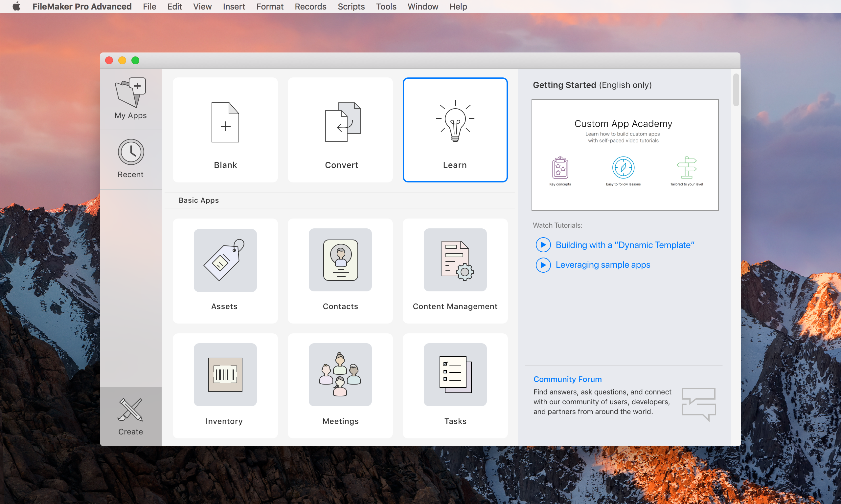Viewport: 841px width, 504px height.
Task: Select the Create sidebar icon
Action: (130, 416)
